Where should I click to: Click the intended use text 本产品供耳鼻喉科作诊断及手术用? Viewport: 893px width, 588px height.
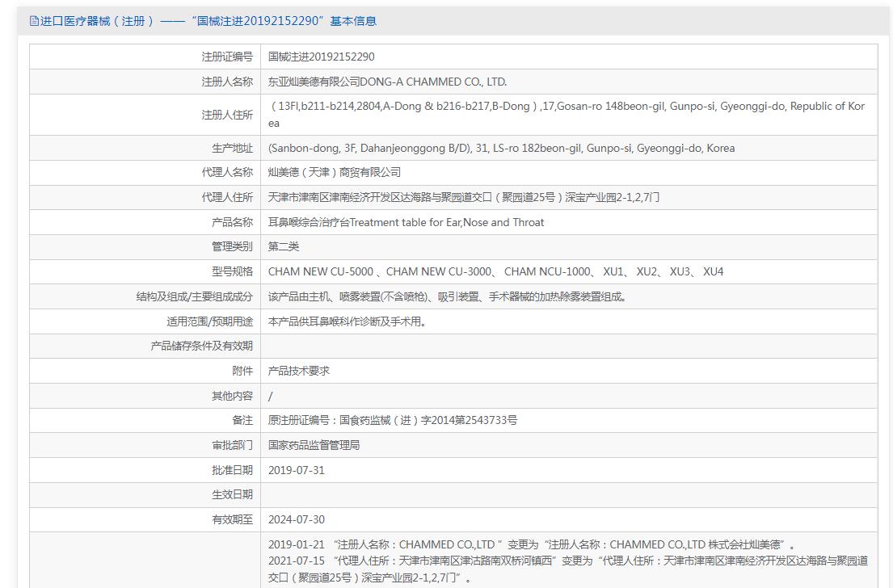coord(347,321)
